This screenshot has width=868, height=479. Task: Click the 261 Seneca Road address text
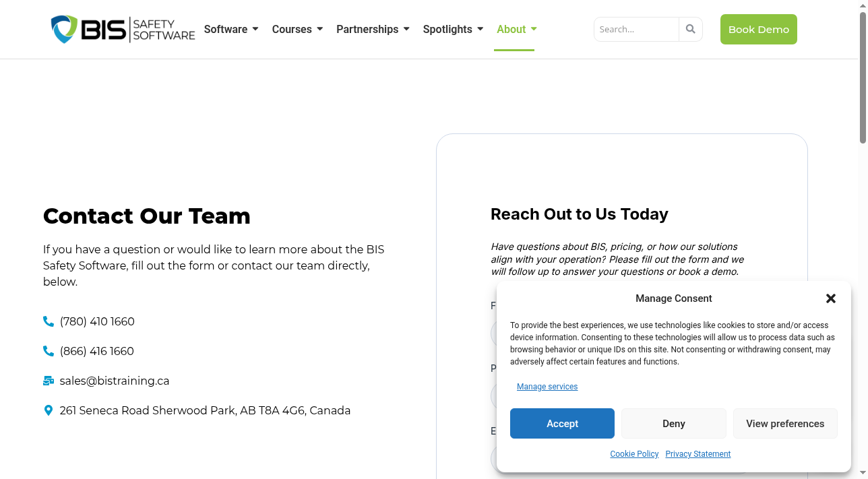click(x=205, y=411)
